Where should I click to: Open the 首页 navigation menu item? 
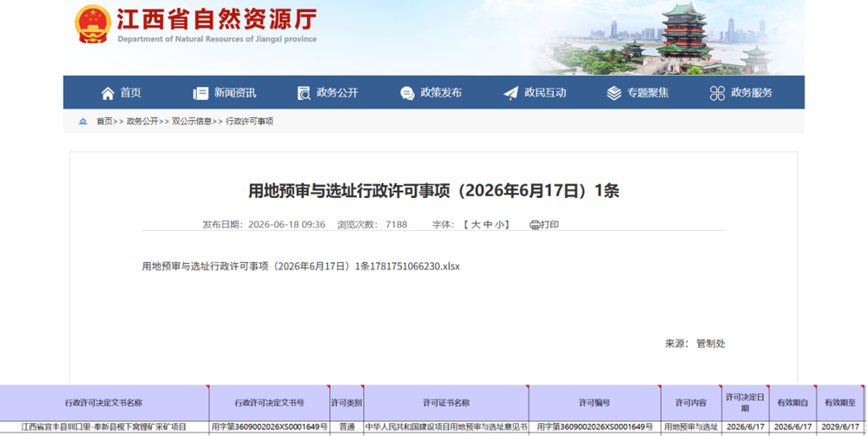click(131, 93)
